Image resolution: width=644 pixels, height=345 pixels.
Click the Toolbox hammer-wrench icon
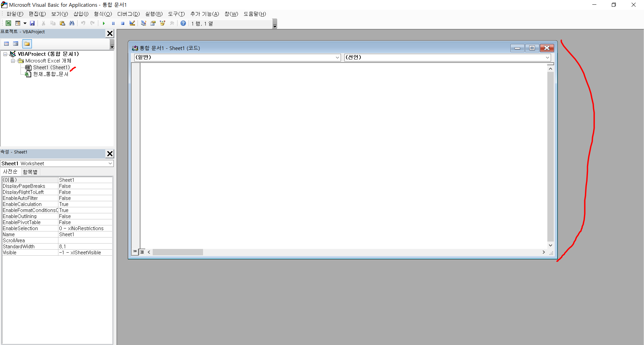click(x=172, y=23)
